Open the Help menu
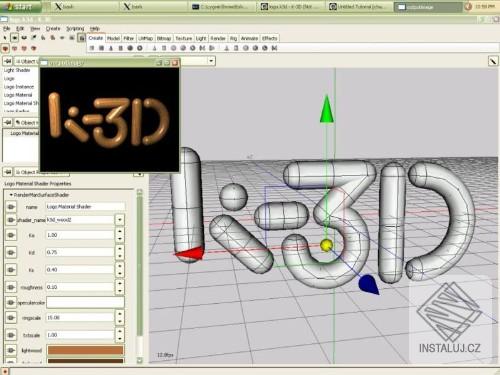The image size is (500, 375). [x=95, y=29]
